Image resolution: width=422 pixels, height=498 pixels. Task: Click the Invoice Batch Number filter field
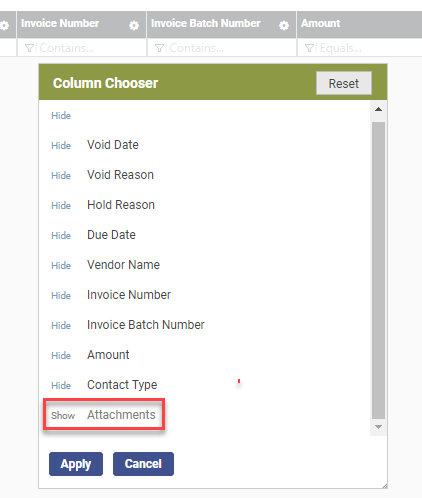pyautogui.click(x=222, y=48)
